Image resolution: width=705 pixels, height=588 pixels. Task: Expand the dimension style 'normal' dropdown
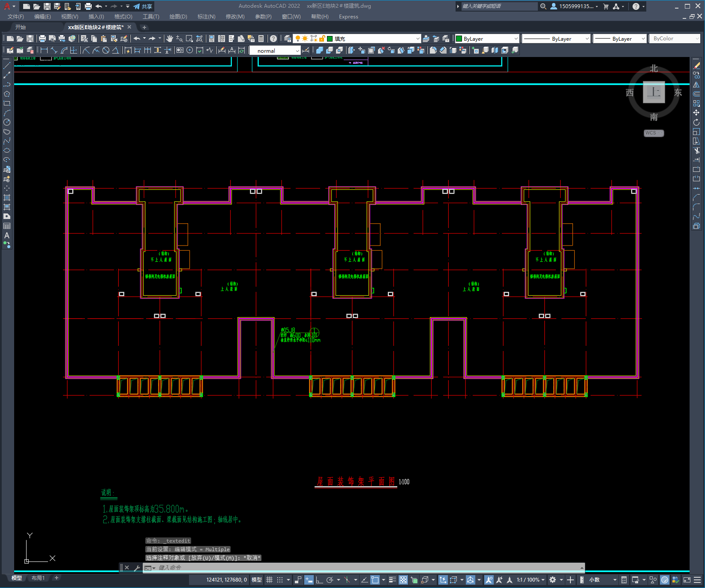tap(297, 51)
